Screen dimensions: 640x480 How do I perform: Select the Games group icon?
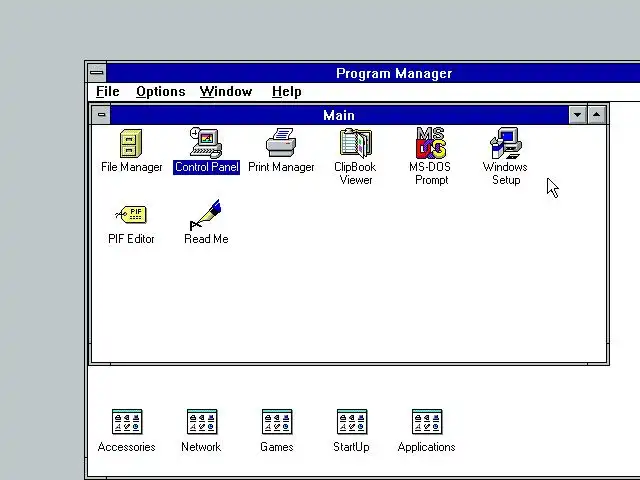277,422
